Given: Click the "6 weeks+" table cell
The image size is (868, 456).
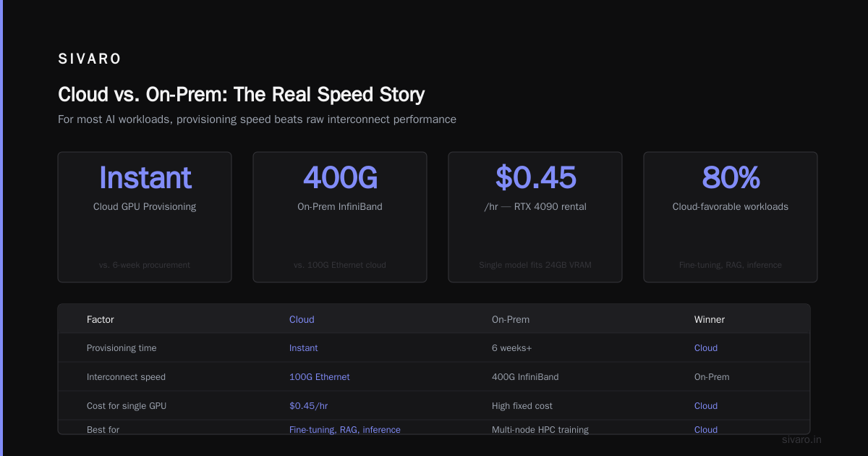Looking at the screenshot, I should point(512,348).
